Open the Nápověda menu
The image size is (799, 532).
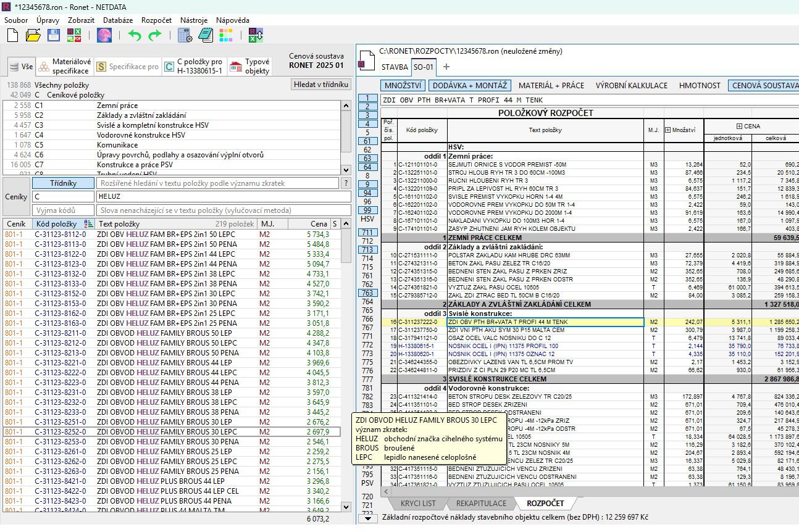233,20
